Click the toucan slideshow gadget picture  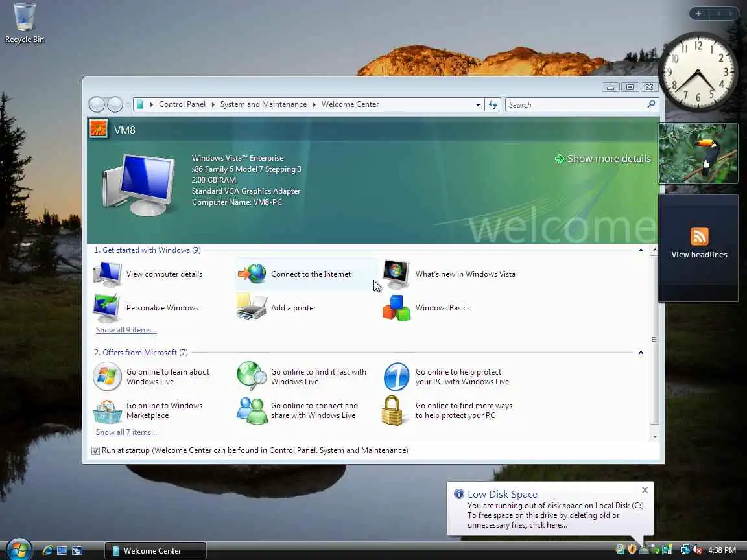coord(698,154)
